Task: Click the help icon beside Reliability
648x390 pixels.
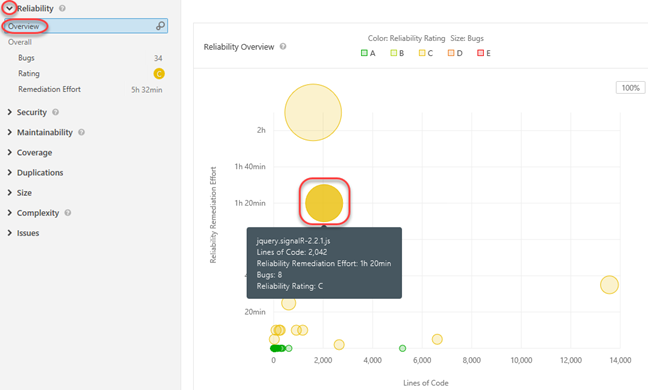Action: 62,8
